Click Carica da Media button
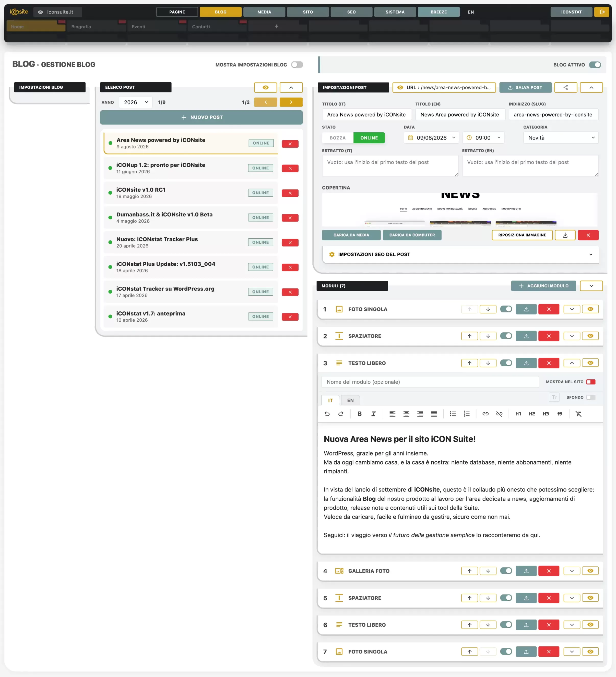This screenshot has width=616, height=677. coord(351,235)
